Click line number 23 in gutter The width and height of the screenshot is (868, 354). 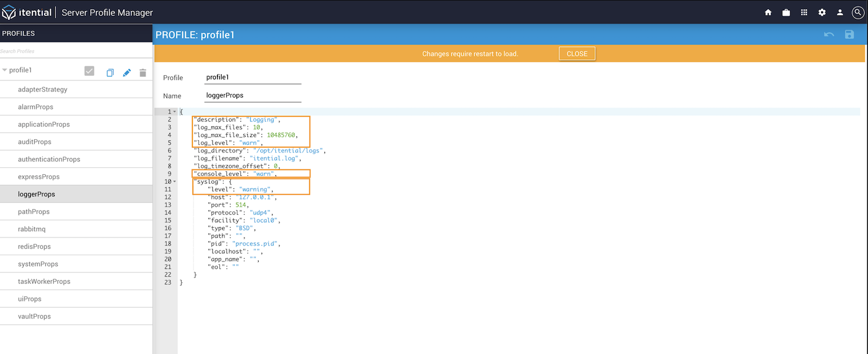[167, 283]
